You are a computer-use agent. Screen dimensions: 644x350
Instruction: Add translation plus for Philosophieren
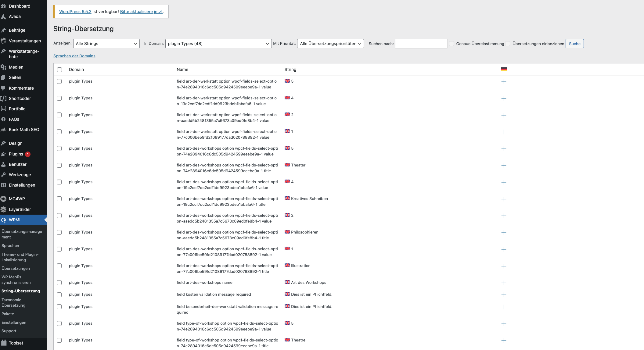coord(504,233)
